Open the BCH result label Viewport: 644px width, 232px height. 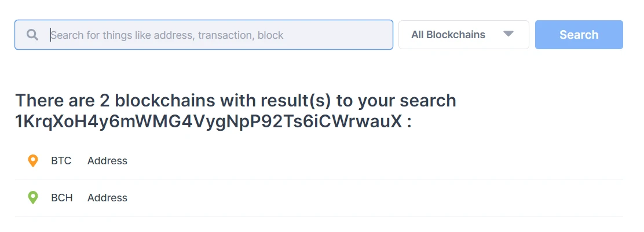[62, 197]
